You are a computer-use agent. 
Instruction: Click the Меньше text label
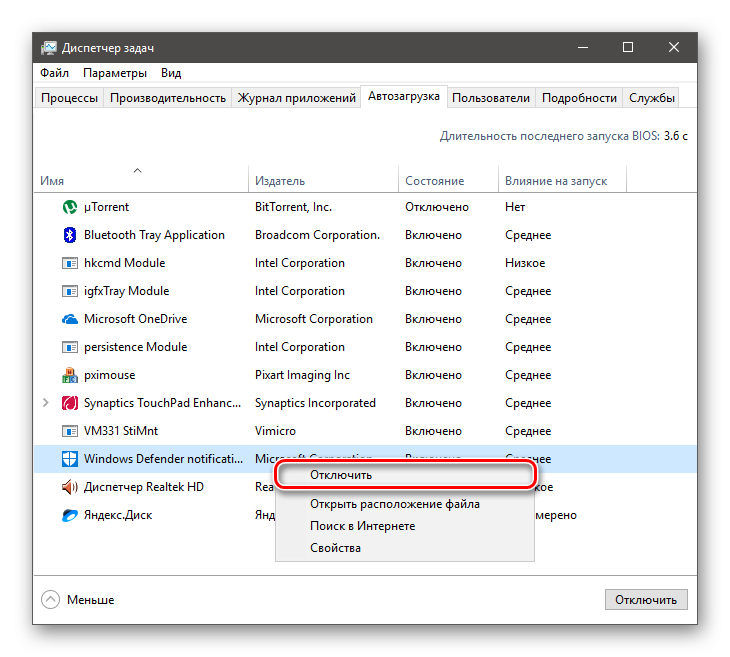90,600
